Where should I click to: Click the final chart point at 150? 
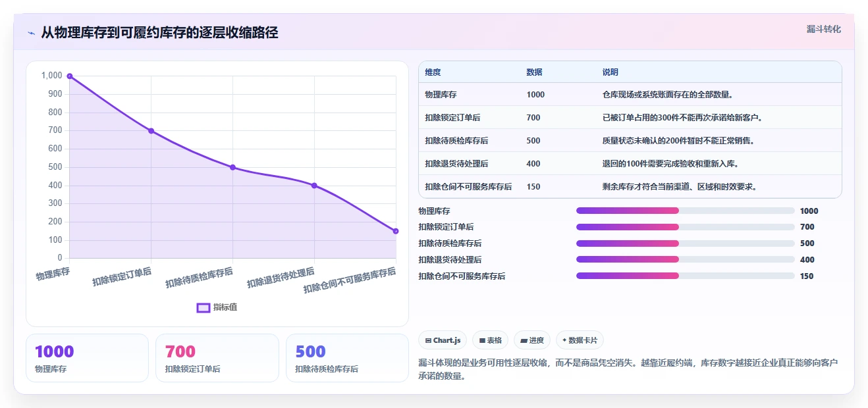(x=396, y=231)
